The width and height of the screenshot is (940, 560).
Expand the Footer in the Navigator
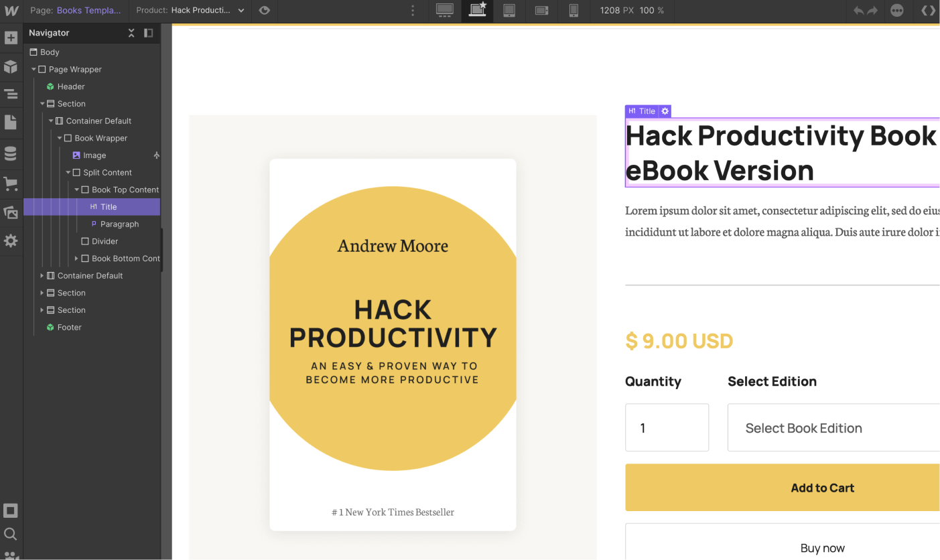42,327
